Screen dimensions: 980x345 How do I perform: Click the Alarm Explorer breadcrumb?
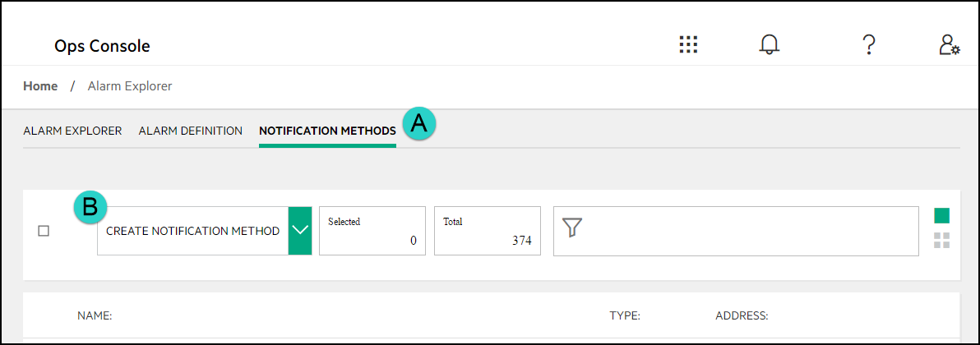click(x=130, y=85)
